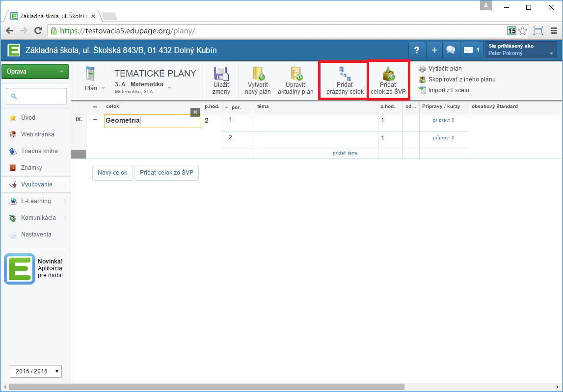This screenshot has height=392, width=563.
Task: Click the horizontal scrollbar at bottom
Action: pyautogui.click(x=206, y=387)
